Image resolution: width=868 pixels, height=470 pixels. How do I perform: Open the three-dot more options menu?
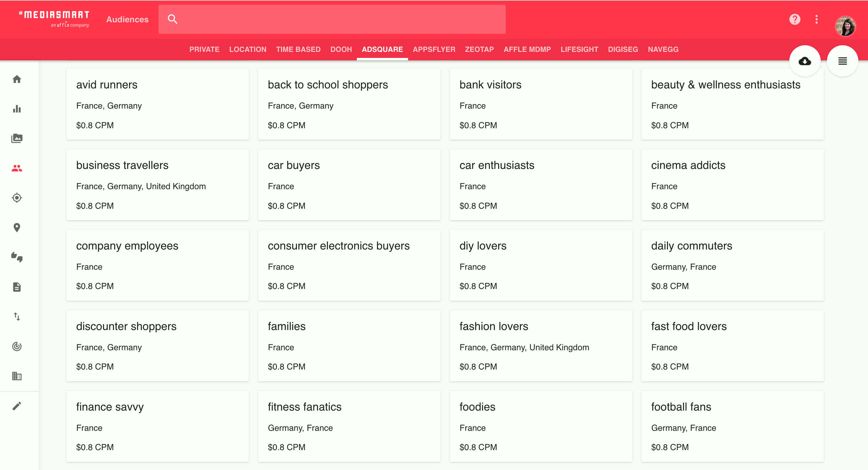(816, 19)
